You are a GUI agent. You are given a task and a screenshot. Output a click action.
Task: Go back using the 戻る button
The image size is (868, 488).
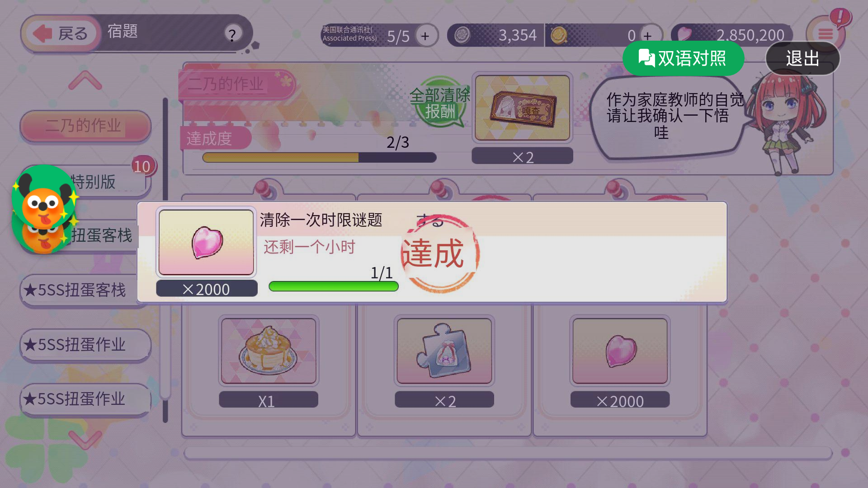[x=61, y=33]
